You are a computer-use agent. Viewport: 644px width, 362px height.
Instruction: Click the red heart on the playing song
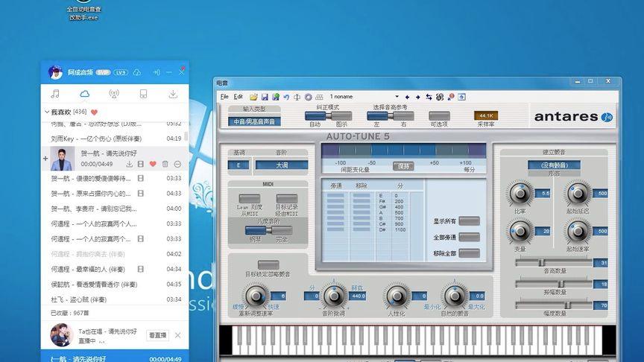click(153, 164)
